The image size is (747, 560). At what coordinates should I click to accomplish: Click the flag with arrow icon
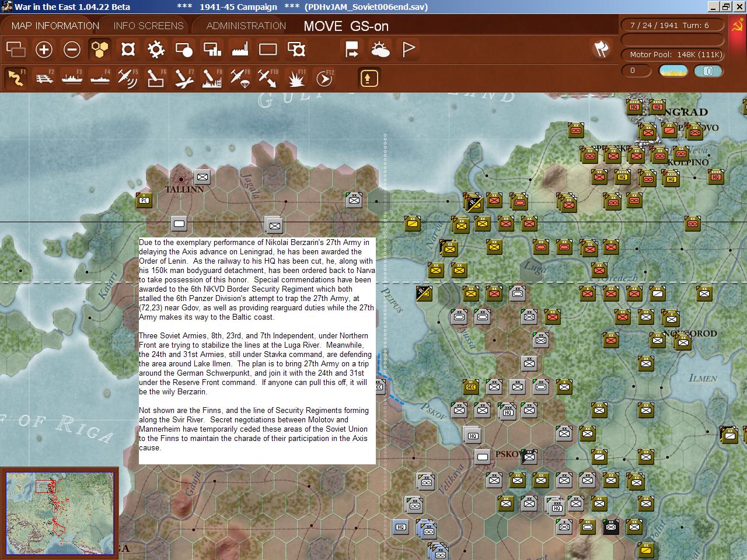click(352, 50)
